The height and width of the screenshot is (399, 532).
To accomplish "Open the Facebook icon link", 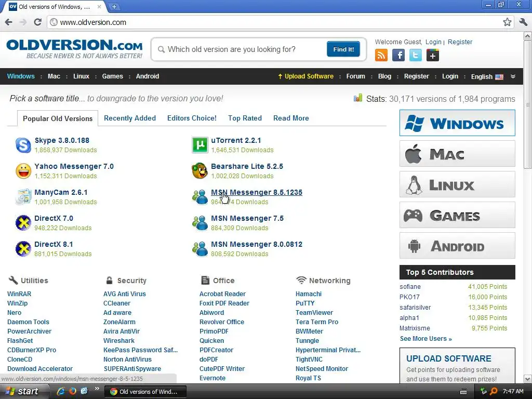I will pyautogui.click(x=398, y=55).
